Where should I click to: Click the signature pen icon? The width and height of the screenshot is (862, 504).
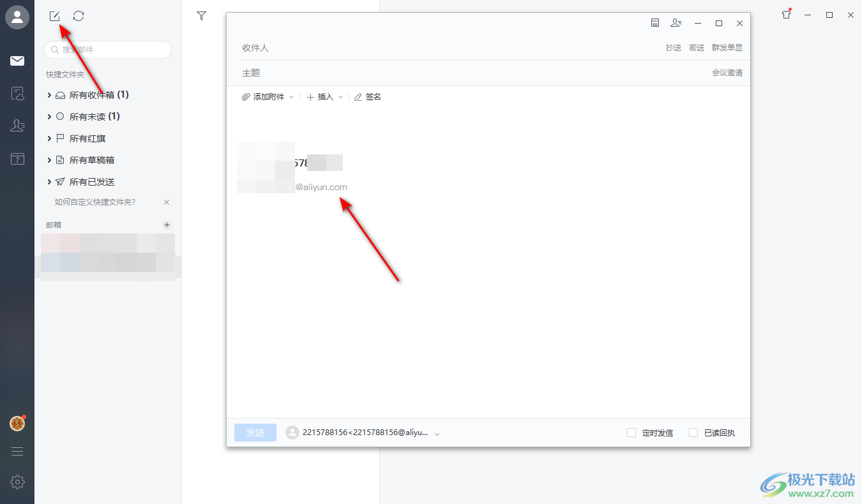[x=358, y=97]
